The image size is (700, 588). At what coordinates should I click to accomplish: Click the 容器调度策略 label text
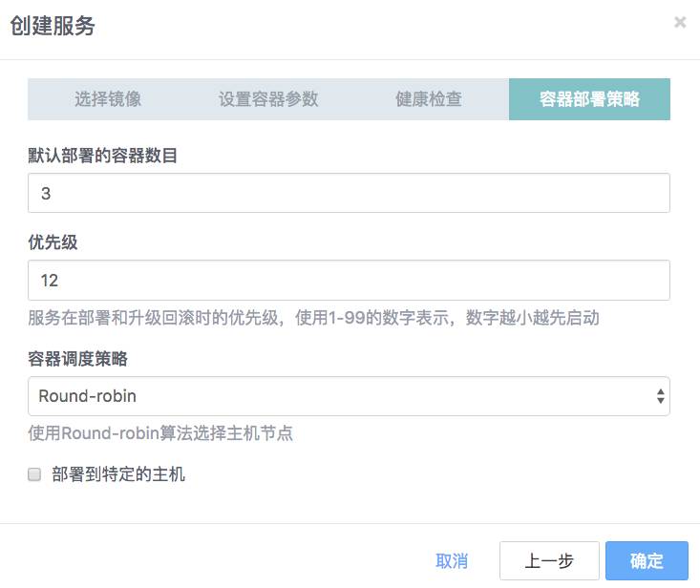click(x=77, y=359)
